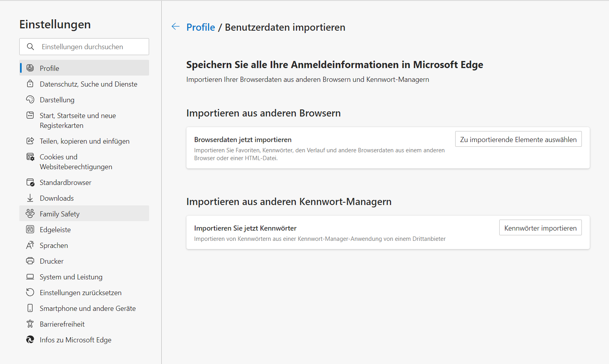Click the Datenschutz lock icon

[30, 84]
